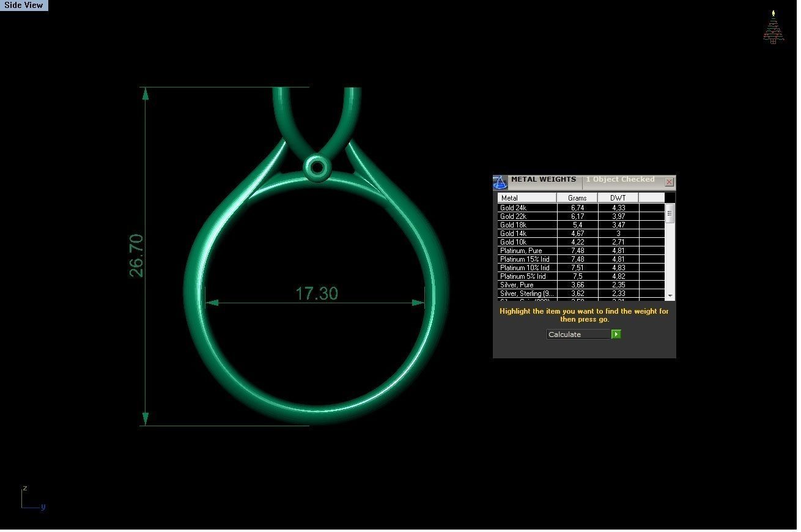Image resolution: width=801 pixels, height=532 pixels.
Task: Select the Platinum 10% Irid row
Action: tap(581, 268)
